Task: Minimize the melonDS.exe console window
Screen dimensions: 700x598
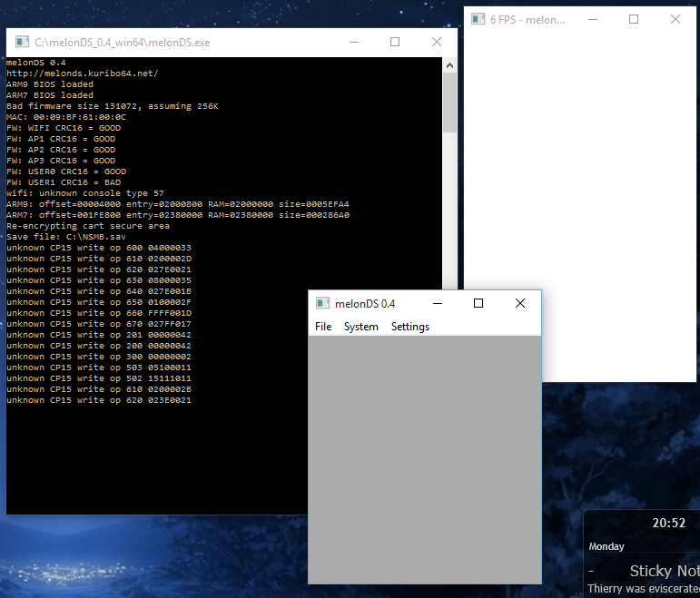Action: pyautogui.click(x=353, y=42)
